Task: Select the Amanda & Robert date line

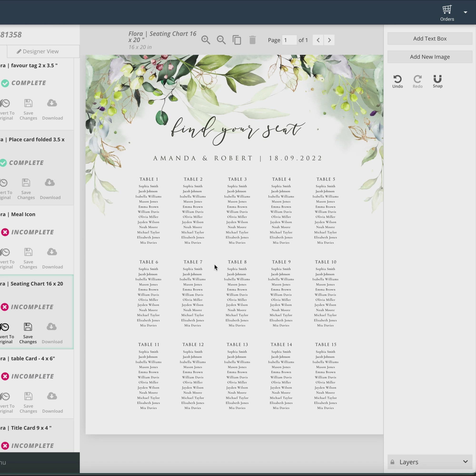Action: point(238,158)
